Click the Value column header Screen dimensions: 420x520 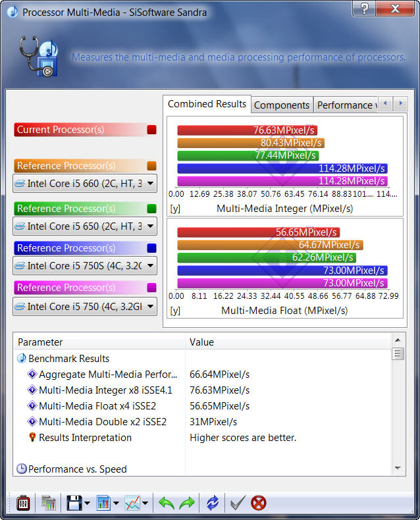tap(288, 342)
